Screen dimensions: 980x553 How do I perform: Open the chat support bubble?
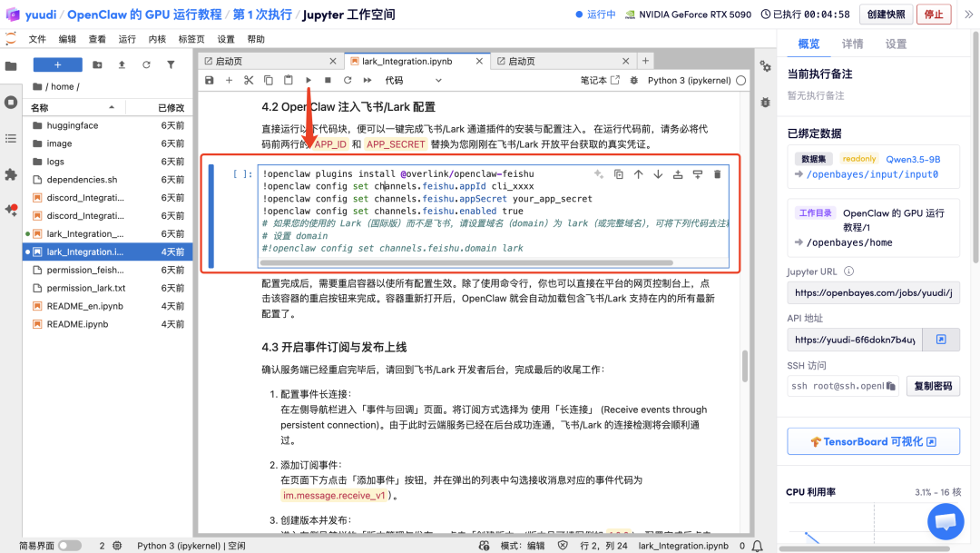(x=946, y=521)
